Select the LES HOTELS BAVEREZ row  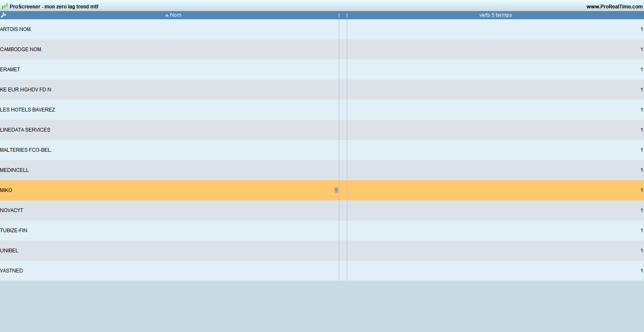pyautogui.click(x=322, y=110)
